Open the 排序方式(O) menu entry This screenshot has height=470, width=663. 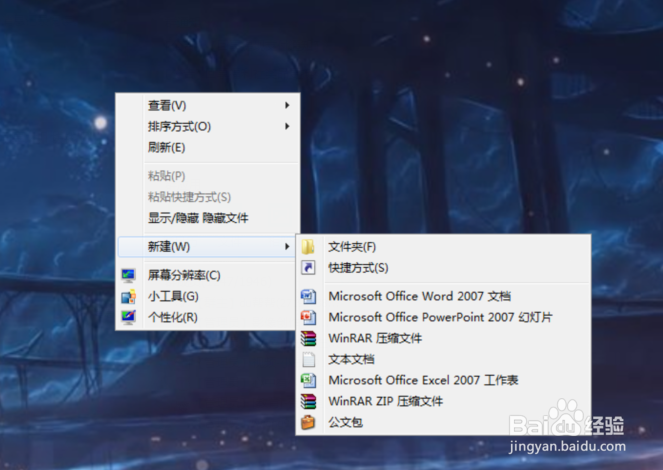pyautogui.click(x=208, y=126)
